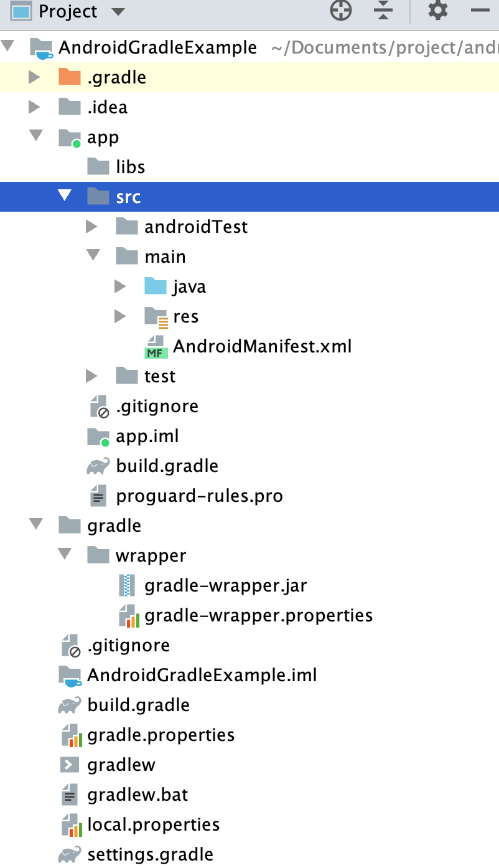499x868 pixels.
Task: Select the proguard-rules.pro file
Action: (x=198, y=496)
